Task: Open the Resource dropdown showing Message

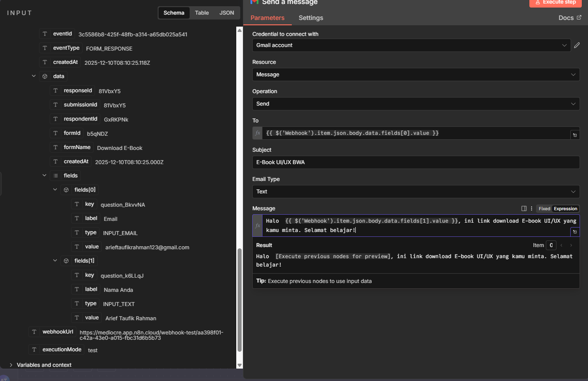Action: pos(416,75)
